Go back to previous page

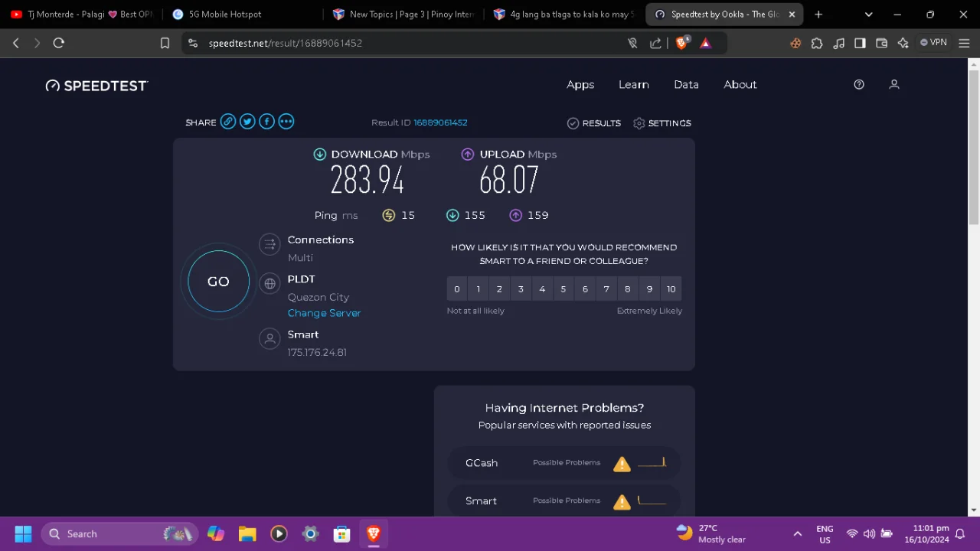tap(16, 44)
